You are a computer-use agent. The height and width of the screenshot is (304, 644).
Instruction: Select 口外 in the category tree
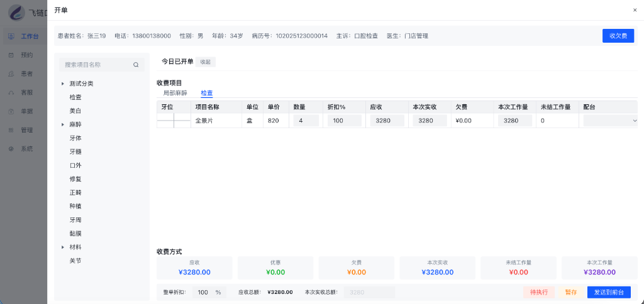[75, 165]
